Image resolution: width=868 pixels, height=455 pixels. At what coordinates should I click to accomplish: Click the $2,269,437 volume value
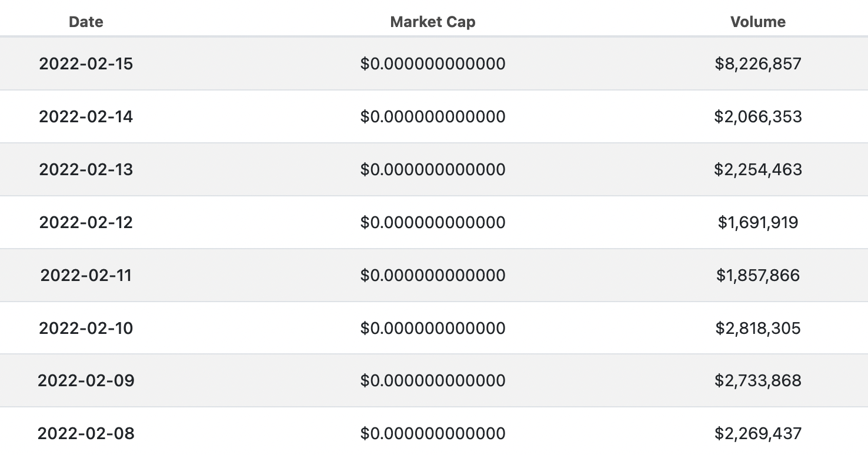click(x=758, y=433)
